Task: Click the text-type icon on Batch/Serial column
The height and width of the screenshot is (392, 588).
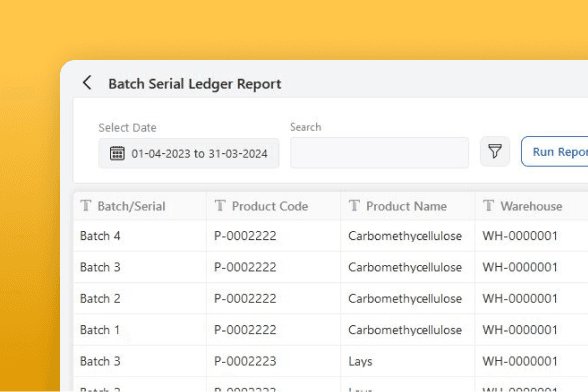Action: click(86, 206)
